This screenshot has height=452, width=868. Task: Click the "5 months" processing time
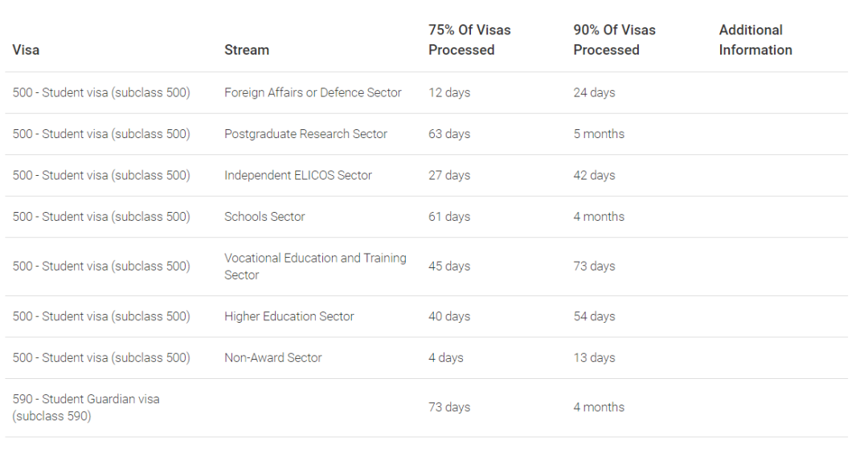[x=599, y=134]
